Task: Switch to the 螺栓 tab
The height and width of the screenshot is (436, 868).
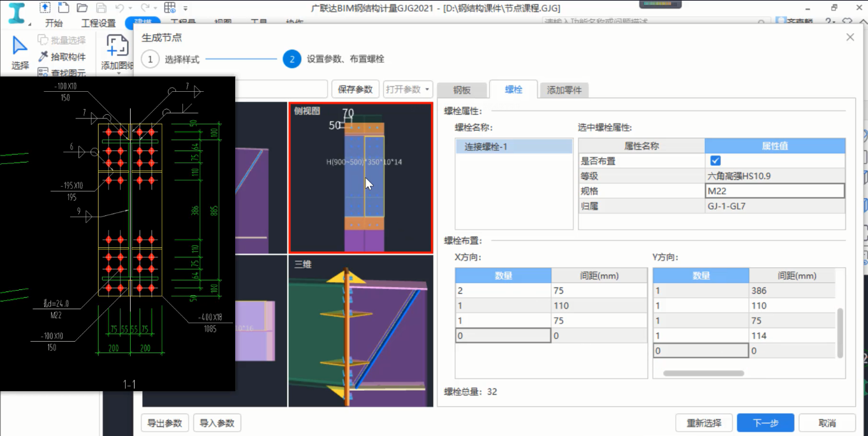Action: [x=513, y=90]
